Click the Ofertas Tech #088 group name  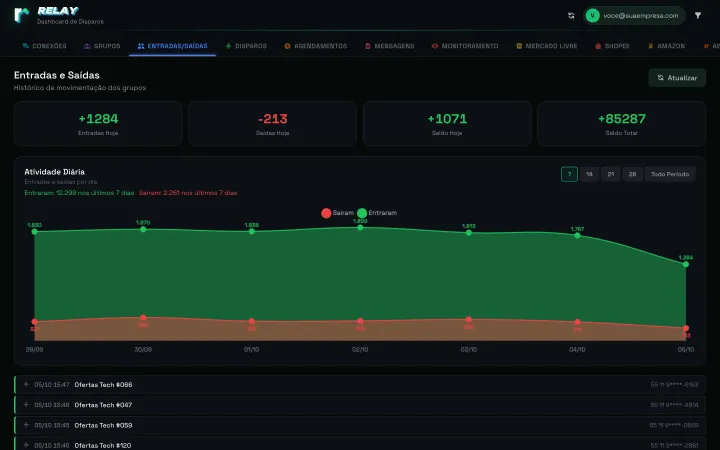point(103,385)
